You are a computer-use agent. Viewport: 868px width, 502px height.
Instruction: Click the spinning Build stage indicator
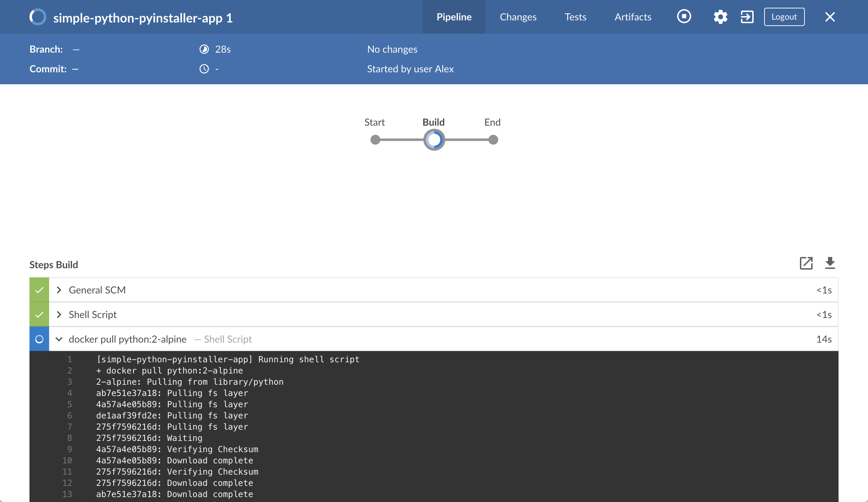coord(433,139)
